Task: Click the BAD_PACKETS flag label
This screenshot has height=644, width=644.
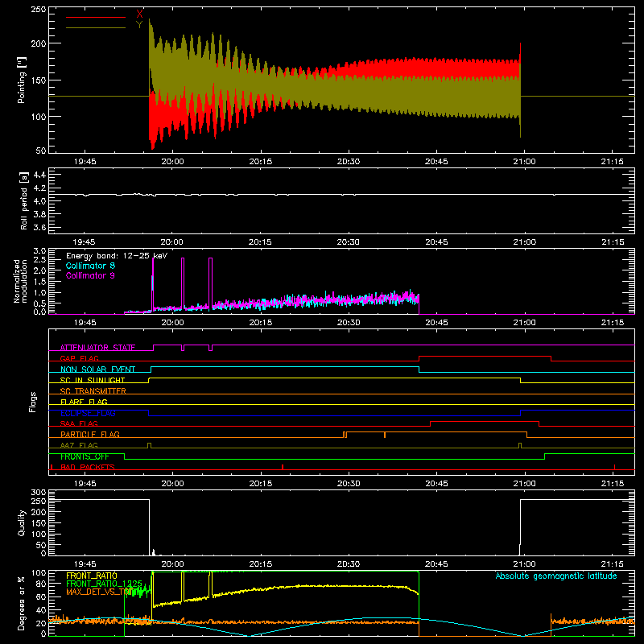Action: (x=88, y=467)
